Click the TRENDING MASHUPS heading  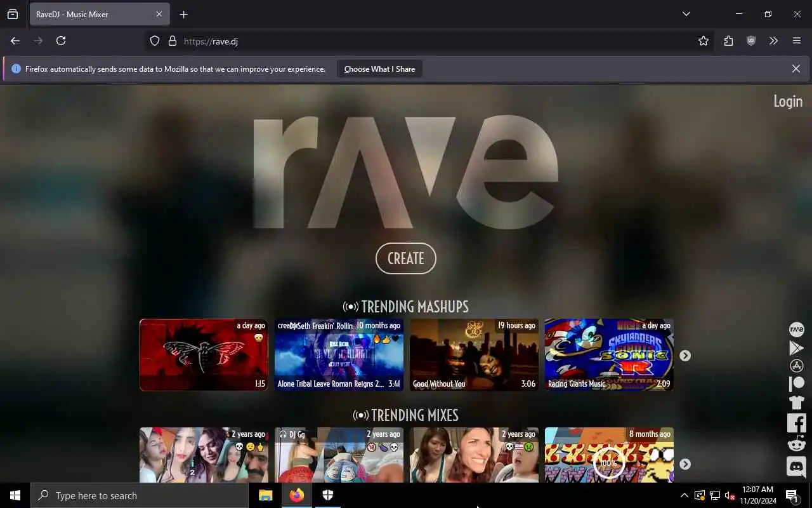[x=406, y=307]
